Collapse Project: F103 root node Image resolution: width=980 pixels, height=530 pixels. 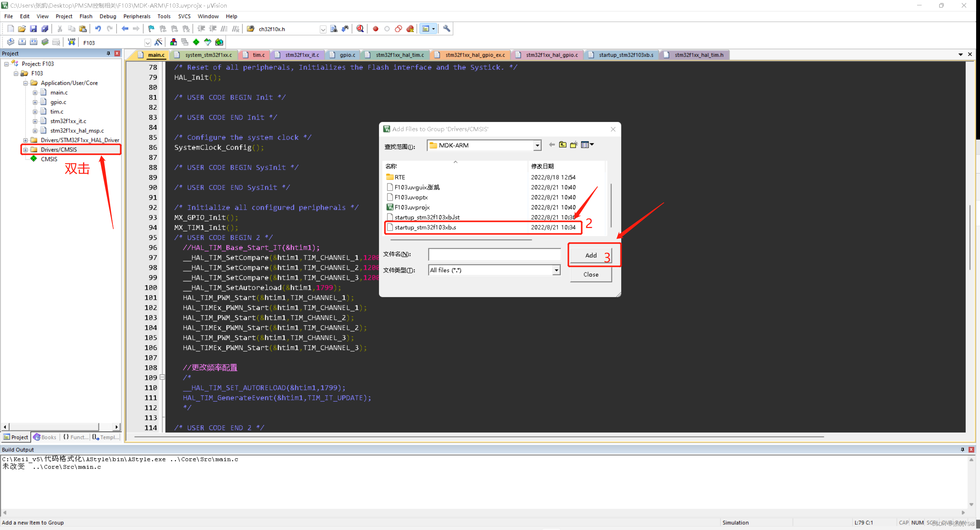point(6,64)
